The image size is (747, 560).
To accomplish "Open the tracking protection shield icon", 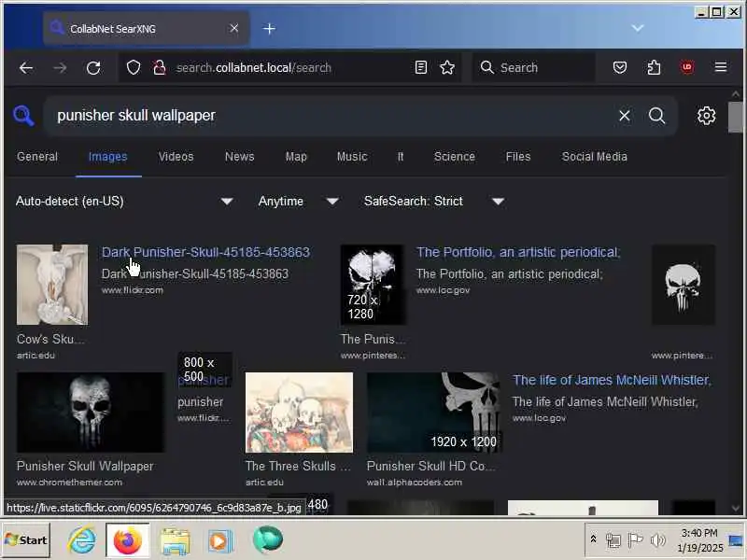I will 134,67.
